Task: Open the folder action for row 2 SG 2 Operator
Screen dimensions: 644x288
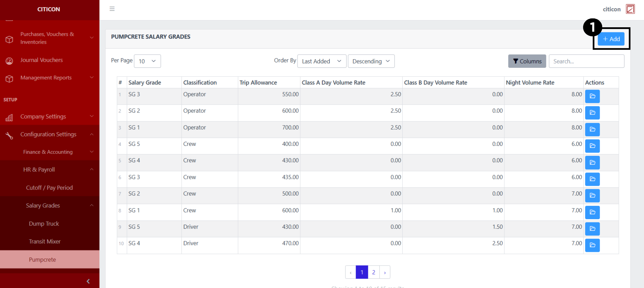Action: coord(592,112)
